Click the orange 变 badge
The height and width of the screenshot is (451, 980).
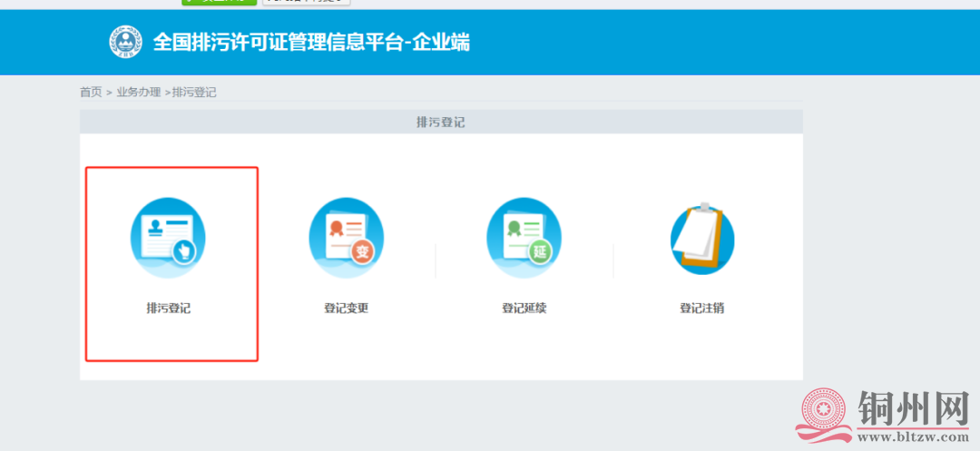point(363,253)
